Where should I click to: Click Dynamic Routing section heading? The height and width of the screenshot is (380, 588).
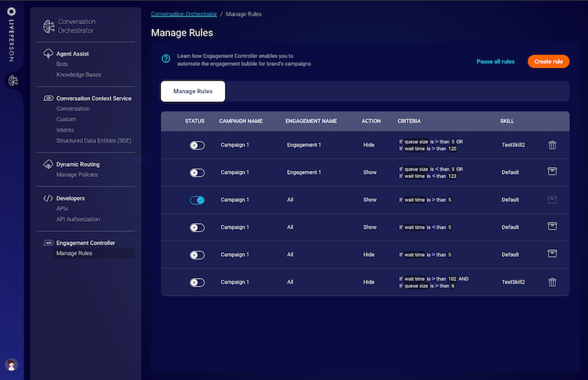pyautogui.click(x=78, y=165)
